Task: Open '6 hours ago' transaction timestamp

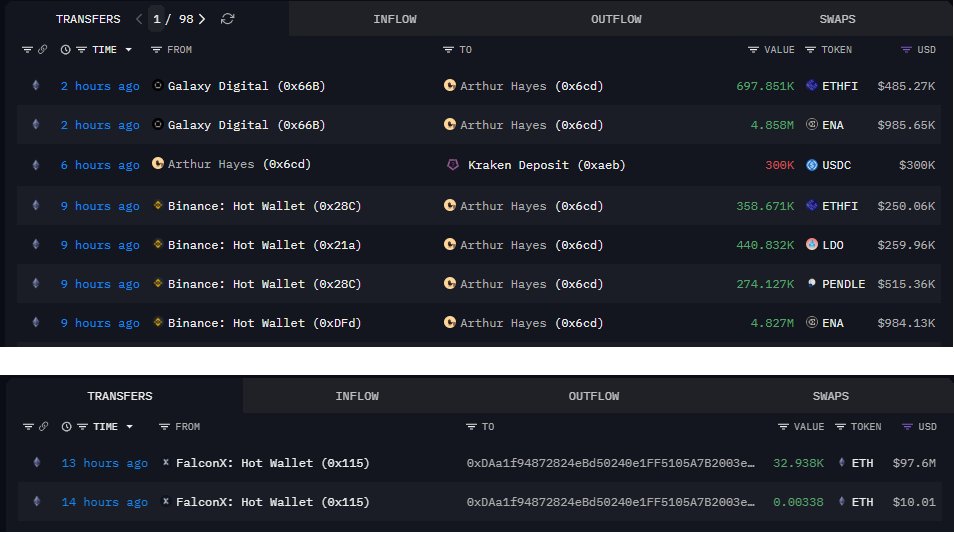Action: point(100,165)
